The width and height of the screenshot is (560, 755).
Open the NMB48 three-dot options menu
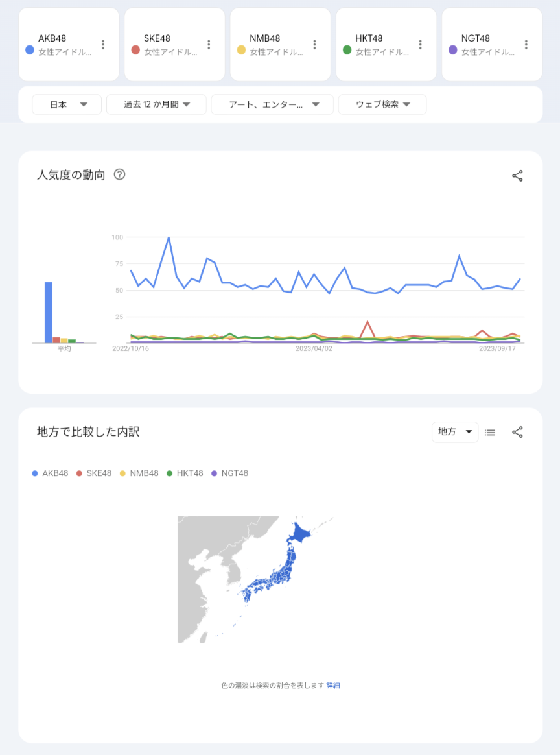click(314, 45)
